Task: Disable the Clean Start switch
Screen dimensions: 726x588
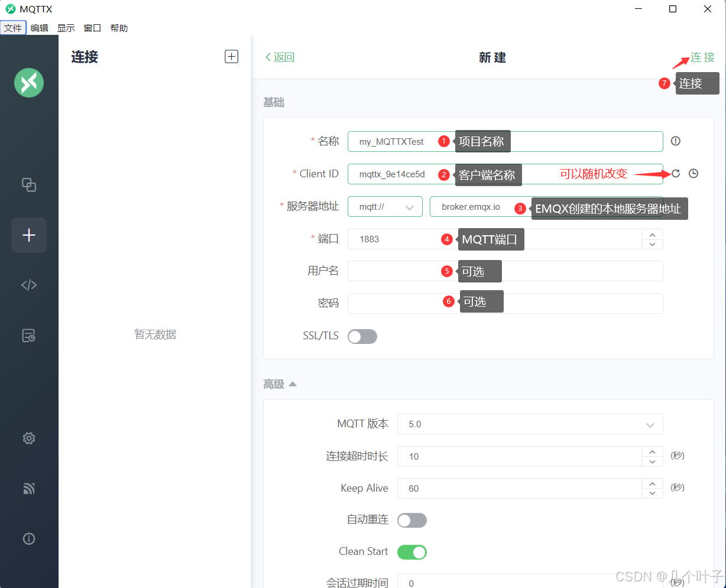Action: 412,552
